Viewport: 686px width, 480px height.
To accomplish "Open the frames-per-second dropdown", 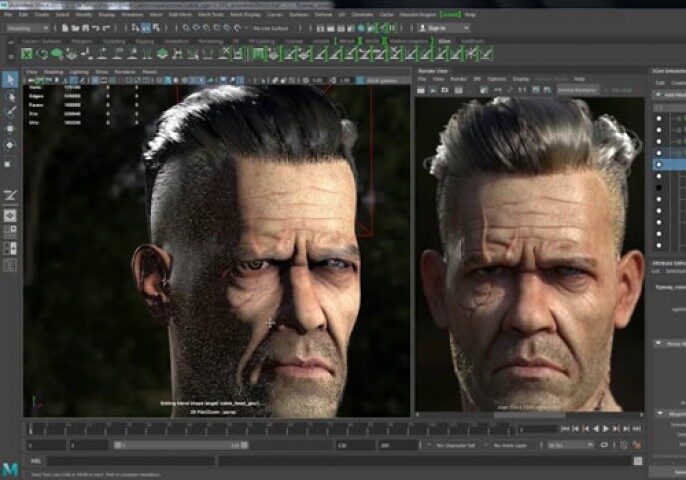I will tap(570, 445).
